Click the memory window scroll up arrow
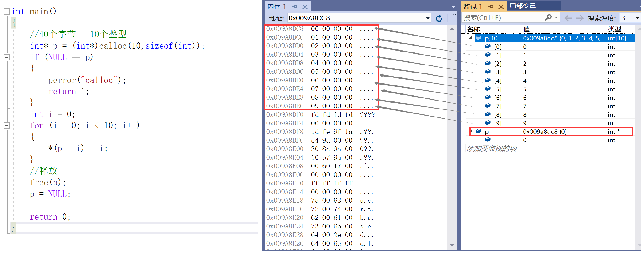 pyautogui.click(x=452, y=29)
